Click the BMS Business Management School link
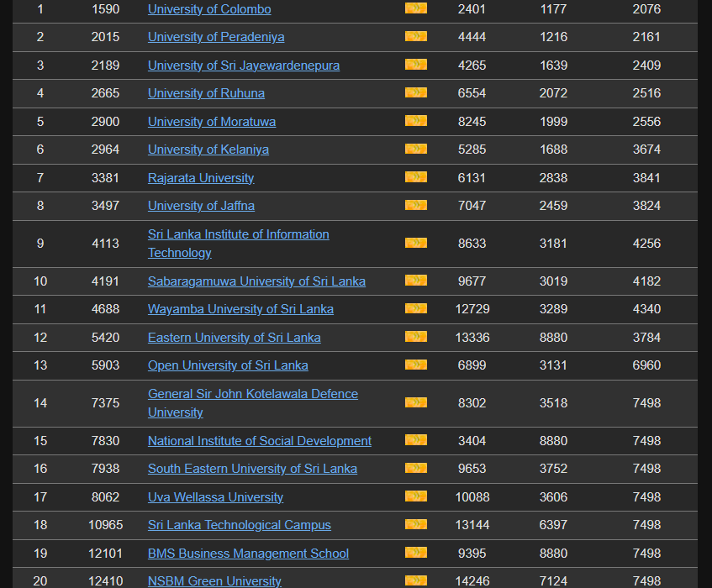 (x=248, y=554)
